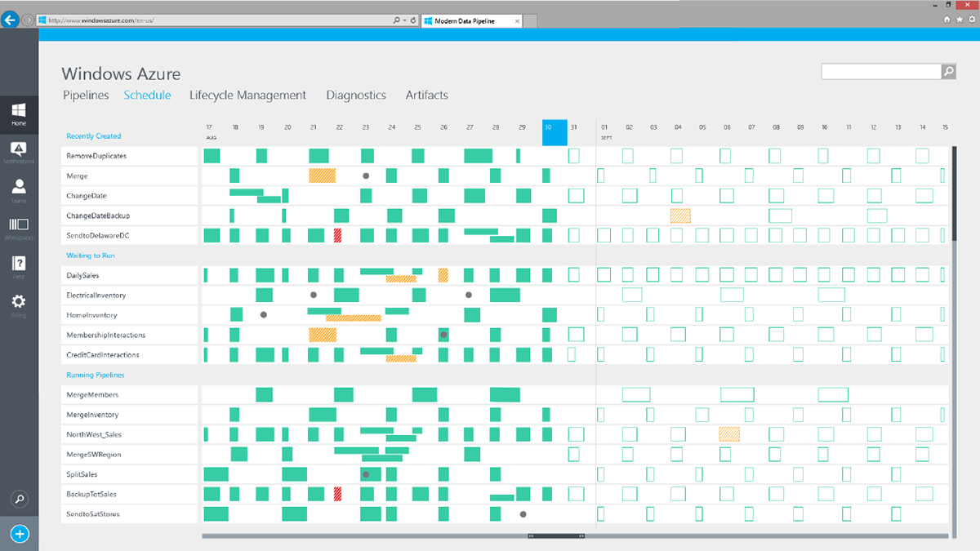Image resolution: width=980 pixels, height=551 pixels.
Task: Click the browser forward arrow
Action: click(x=29, y=19)
